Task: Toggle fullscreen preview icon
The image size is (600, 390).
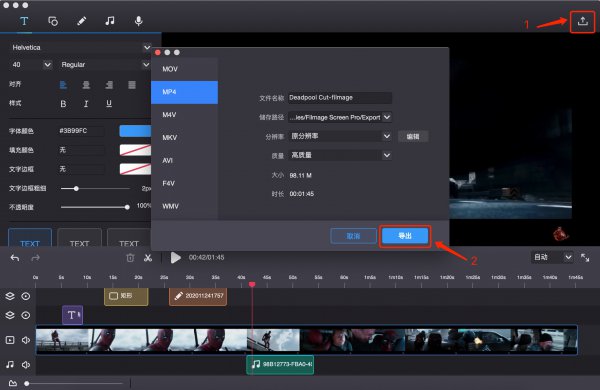Action: pos(585,258)
